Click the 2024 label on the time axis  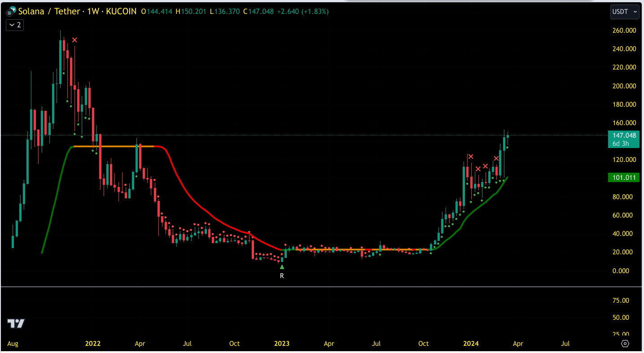[x=471, y=344]
